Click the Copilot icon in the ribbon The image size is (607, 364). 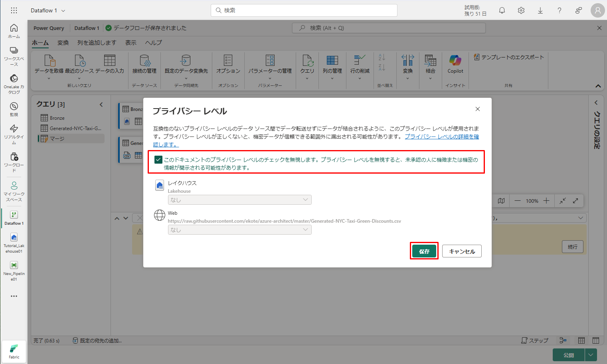455,61
